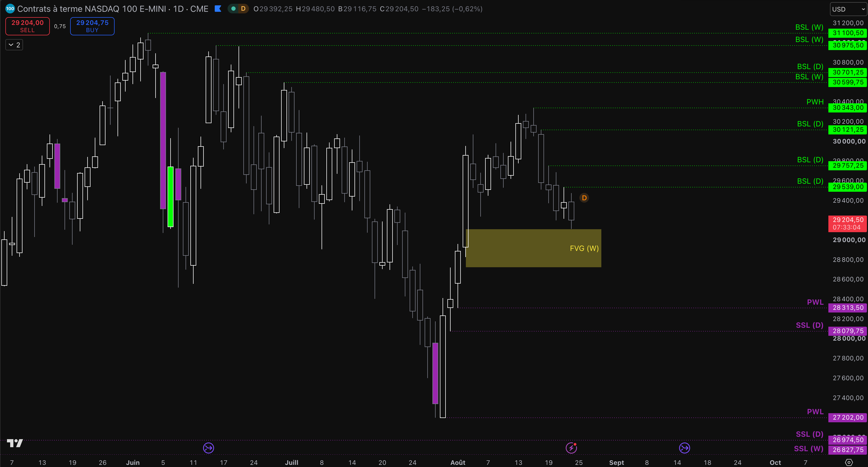Click the purple price tag 27 202,00
This screenshot has width=868, height=467.
pyautogui.click(x=847, y=417)
